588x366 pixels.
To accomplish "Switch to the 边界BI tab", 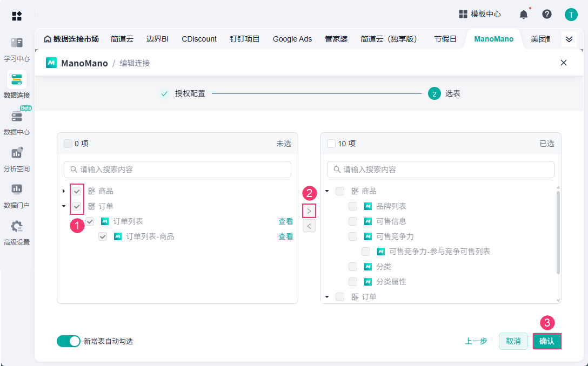I will point(157,39).
